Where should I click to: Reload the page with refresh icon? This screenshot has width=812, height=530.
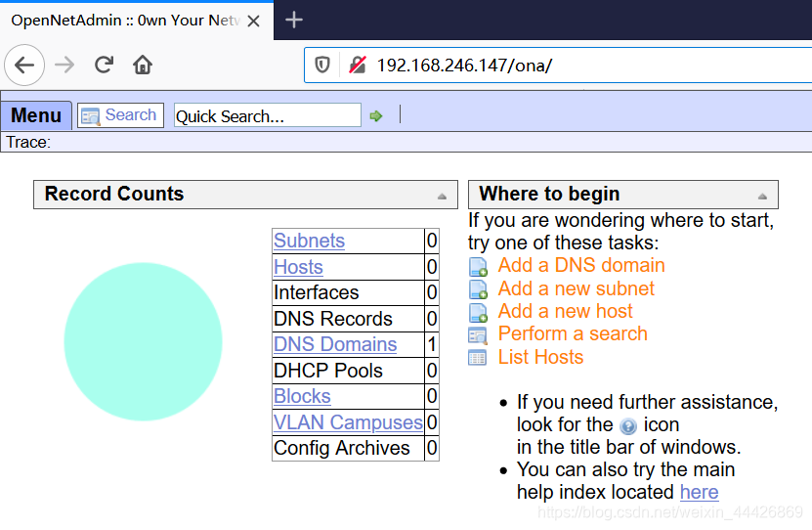click(104, 65)
